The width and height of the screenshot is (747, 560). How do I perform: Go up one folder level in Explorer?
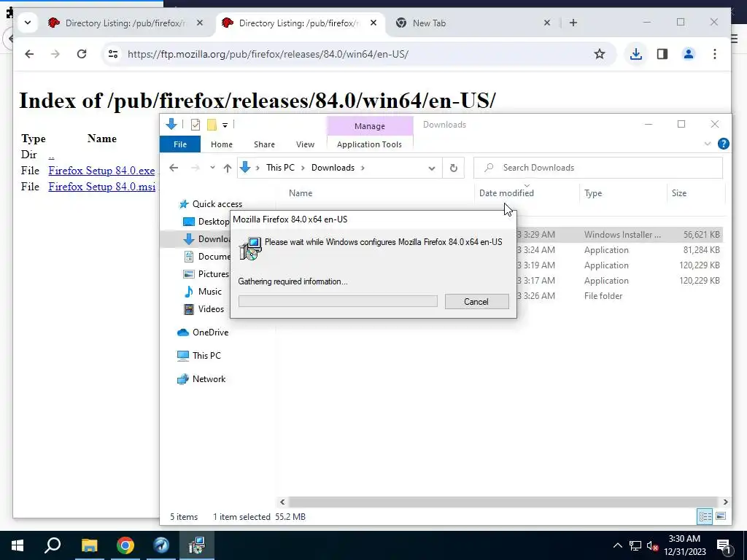coord(228,168)
